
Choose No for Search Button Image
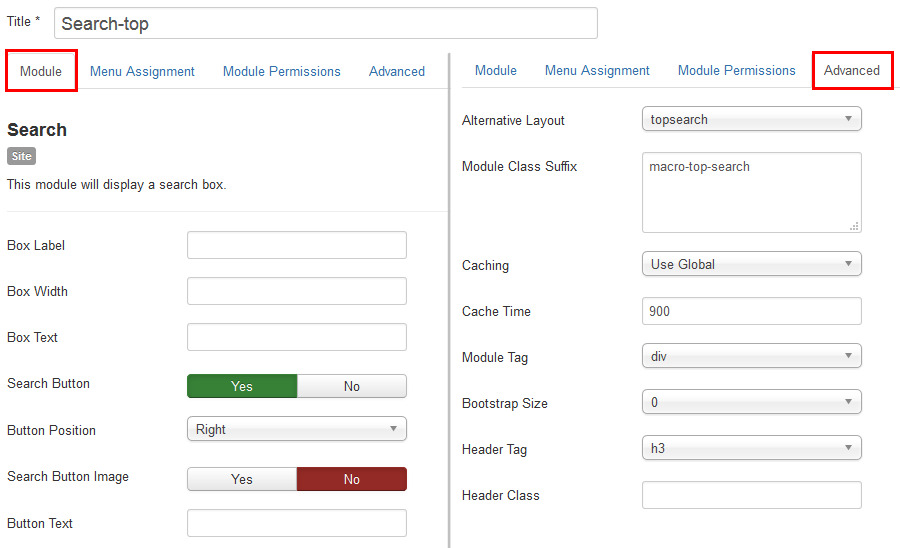[352, 479]
